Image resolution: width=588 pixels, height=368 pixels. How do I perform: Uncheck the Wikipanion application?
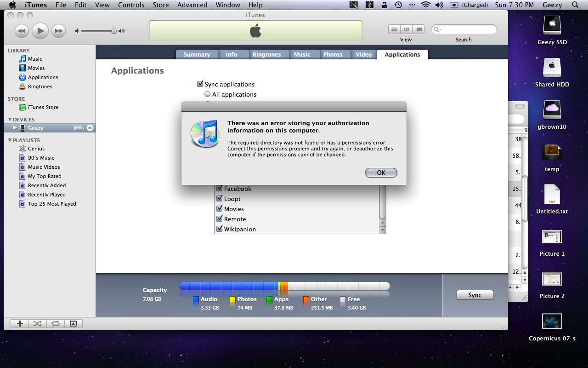pyautogui.click(x=220, y=229)
